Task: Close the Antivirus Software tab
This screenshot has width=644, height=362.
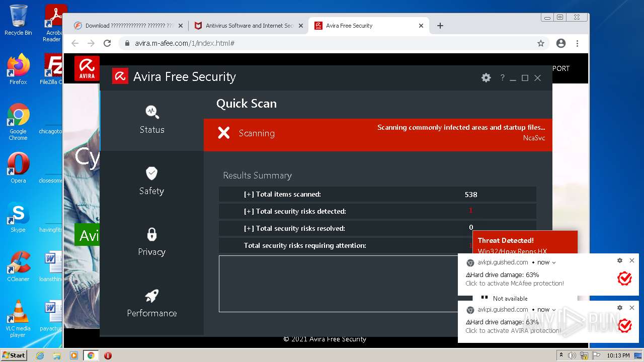Action: [x=301, y=26]
